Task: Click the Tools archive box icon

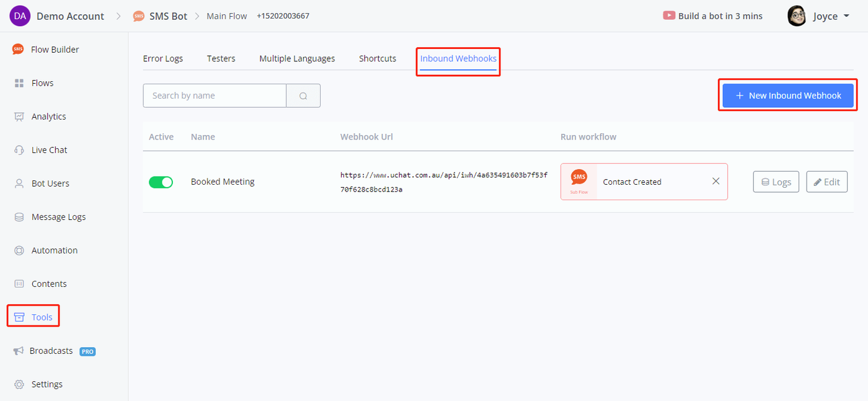Action: coord(19,317)
